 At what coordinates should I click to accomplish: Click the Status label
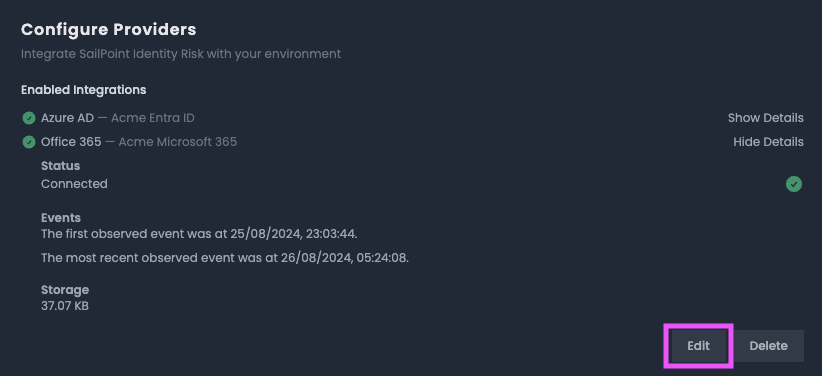(60, 166)
